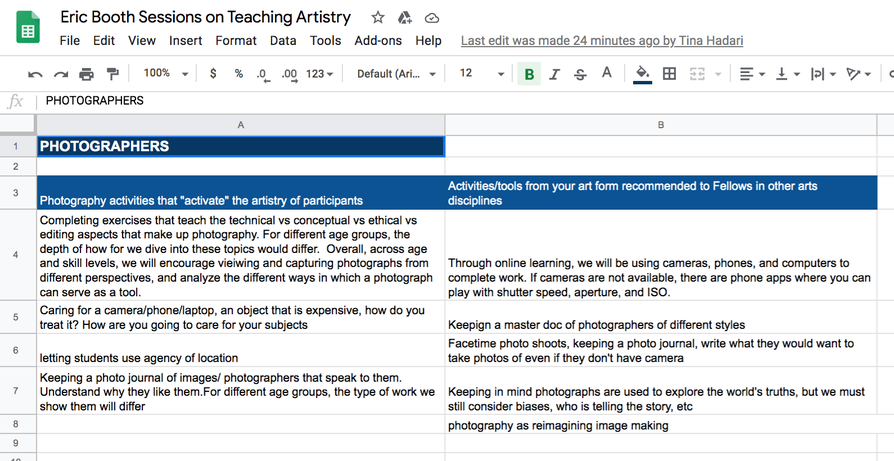Open the last edit by Tina Hadari link
This screenshot has height=461, width=894.
(x=602, y=41)
